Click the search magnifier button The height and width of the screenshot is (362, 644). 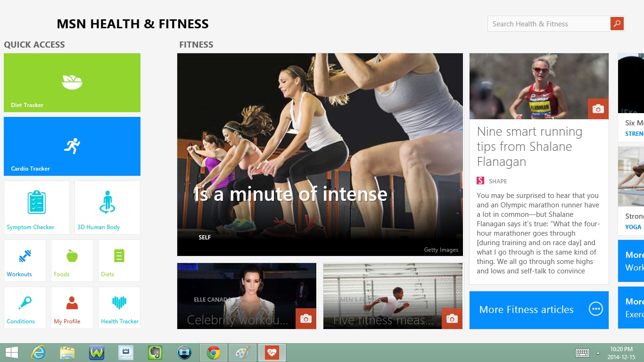click(617, 24)
